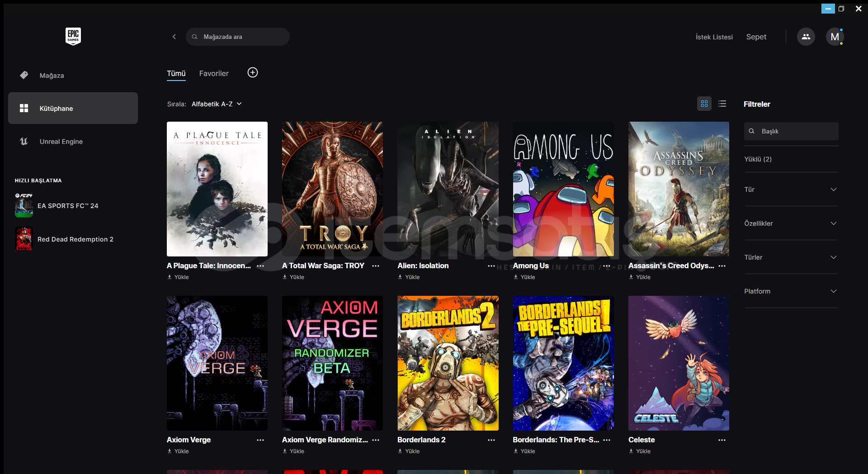Click the Among Us game title
The width and height of the screenshot is (868, 474).
(531, 265)
